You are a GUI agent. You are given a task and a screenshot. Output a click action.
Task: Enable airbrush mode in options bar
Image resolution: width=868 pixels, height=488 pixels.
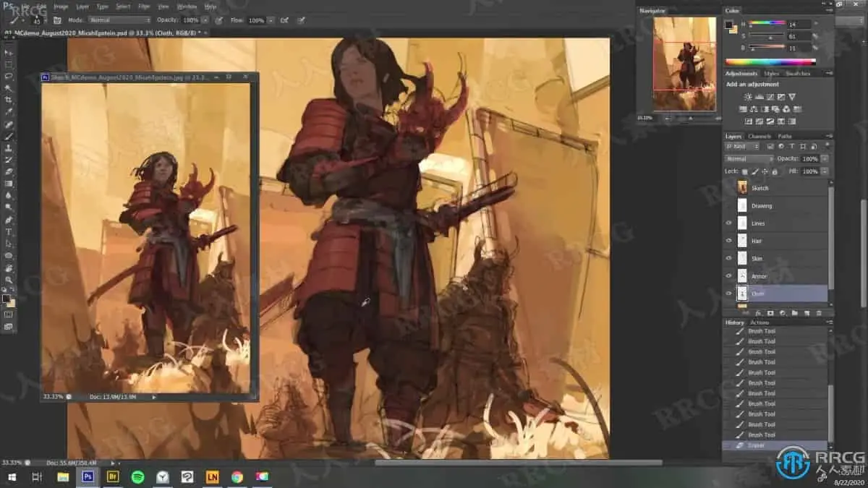(x=284, y=20)
